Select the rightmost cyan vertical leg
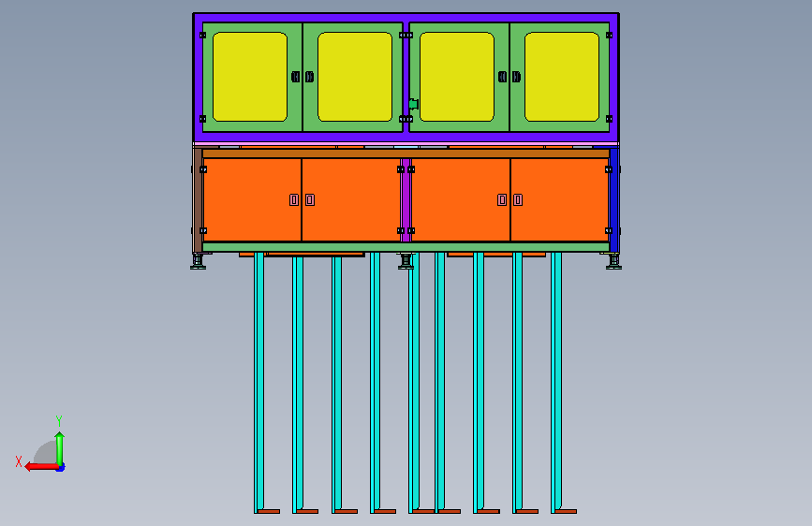This screenshot has height=526, width=812. tap(556, 382)
